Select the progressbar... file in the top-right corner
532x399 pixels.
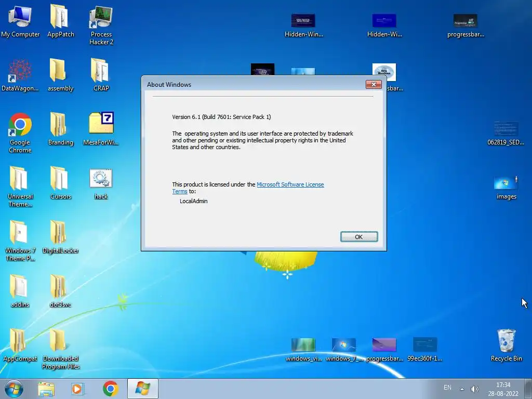click(x=465, y=25)
